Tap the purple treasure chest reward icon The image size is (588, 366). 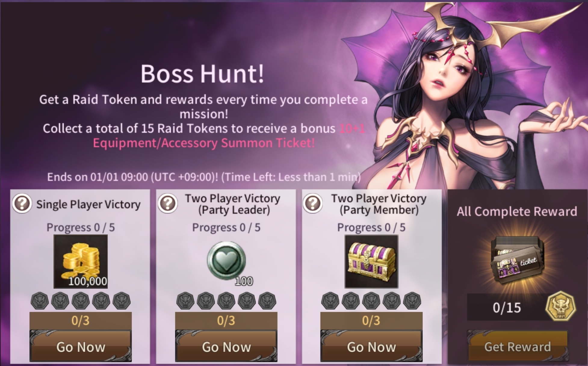tap(371, 262)
